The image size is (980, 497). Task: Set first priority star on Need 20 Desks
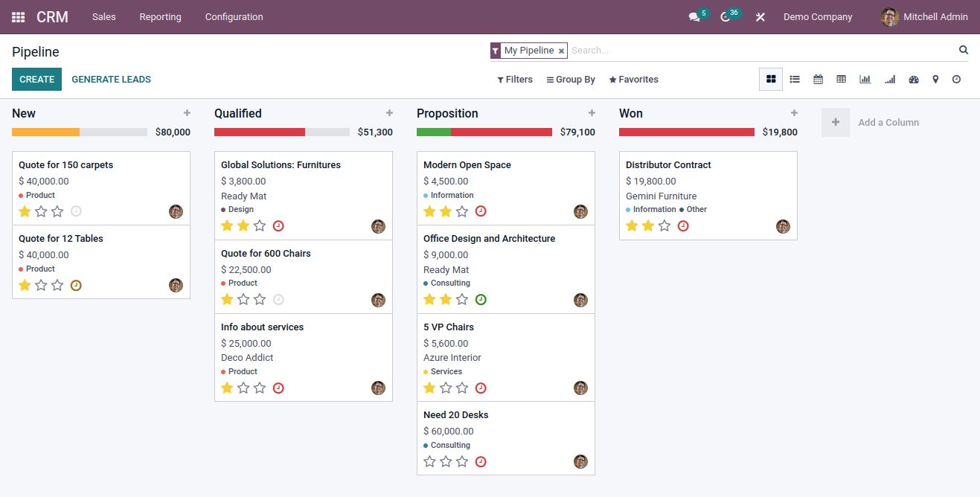coord(429,461)
